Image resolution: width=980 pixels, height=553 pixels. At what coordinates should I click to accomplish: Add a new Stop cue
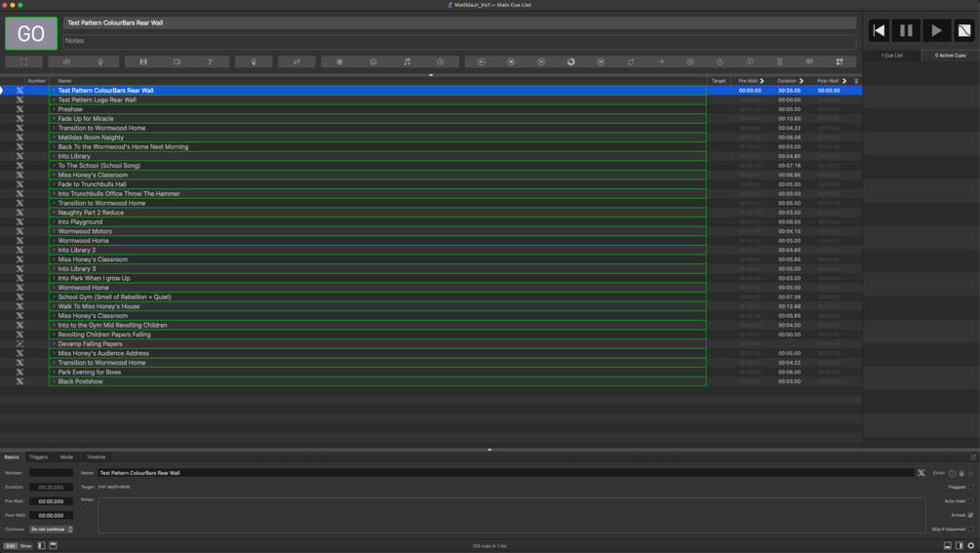tap(511, 61)
